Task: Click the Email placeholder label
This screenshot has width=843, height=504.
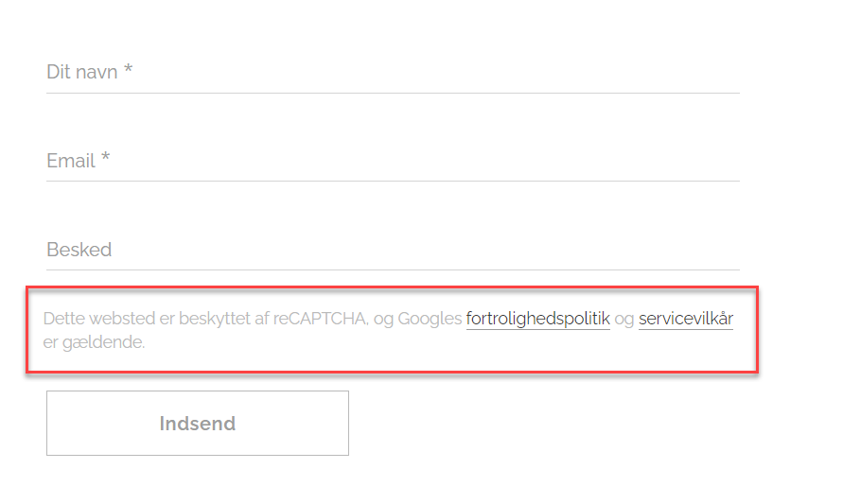Action: [71, 161]
